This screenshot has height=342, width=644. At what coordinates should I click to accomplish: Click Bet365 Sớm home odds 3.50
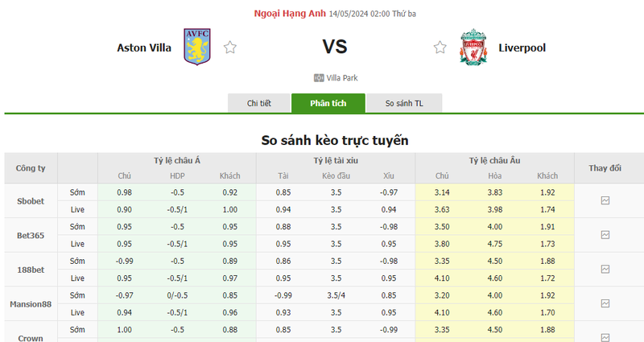click(442, 227)
